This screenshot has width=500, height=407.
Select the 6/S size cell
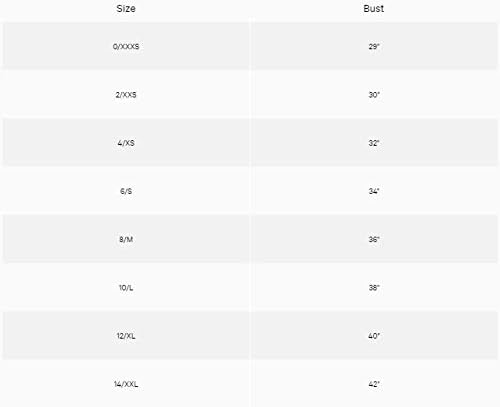coord(126,191)
